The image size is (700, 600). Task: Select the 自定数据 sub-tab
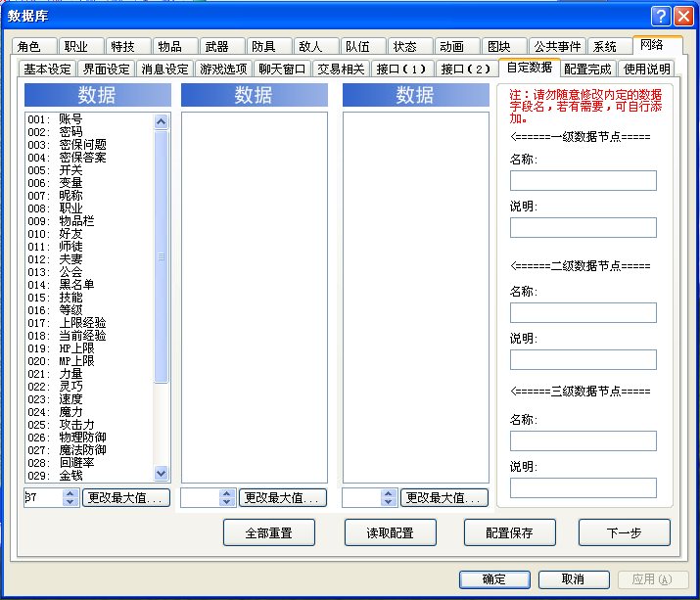tap(529, 68)
